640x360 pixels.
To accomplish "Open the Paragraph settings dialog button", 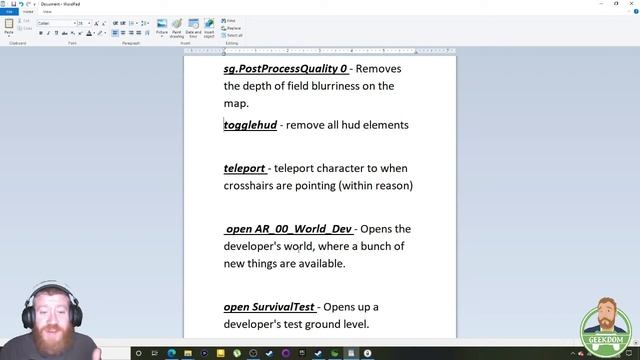I will click(147, 33).
